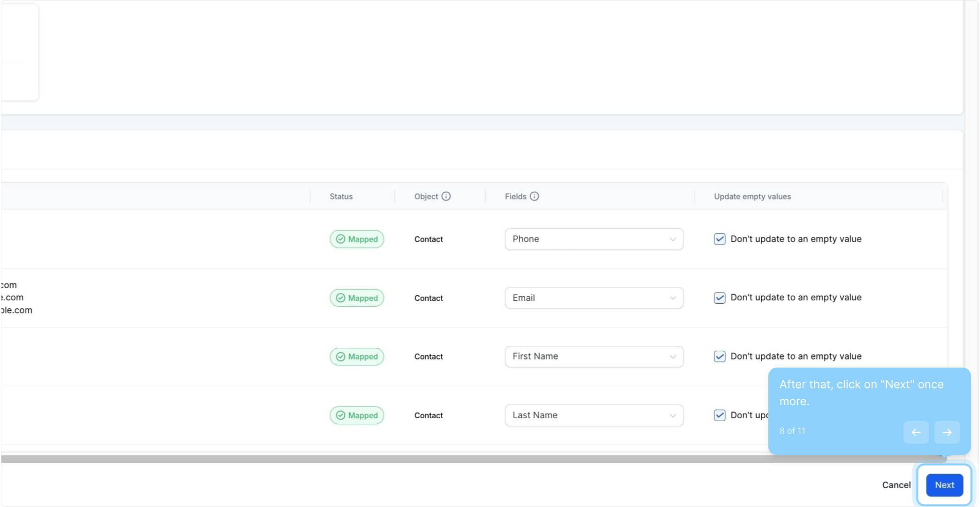
Task: Toggle don't update empty value for Email
Action: click(x=720, y=298)
